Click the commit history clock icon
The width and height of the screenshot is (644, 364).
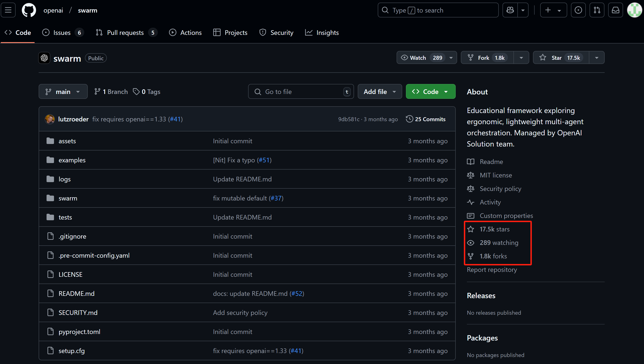point(409,119)
